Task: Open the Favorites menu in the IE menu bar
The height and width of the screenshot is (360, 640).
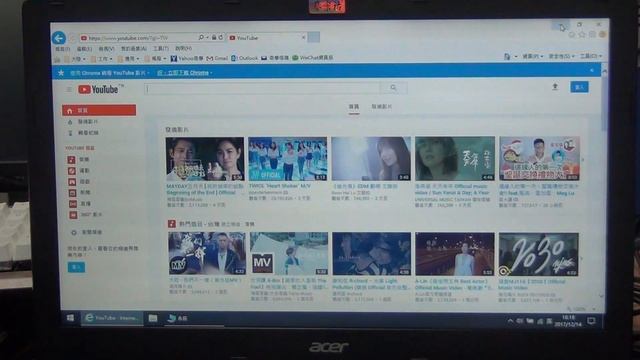Action: [133, 49]
